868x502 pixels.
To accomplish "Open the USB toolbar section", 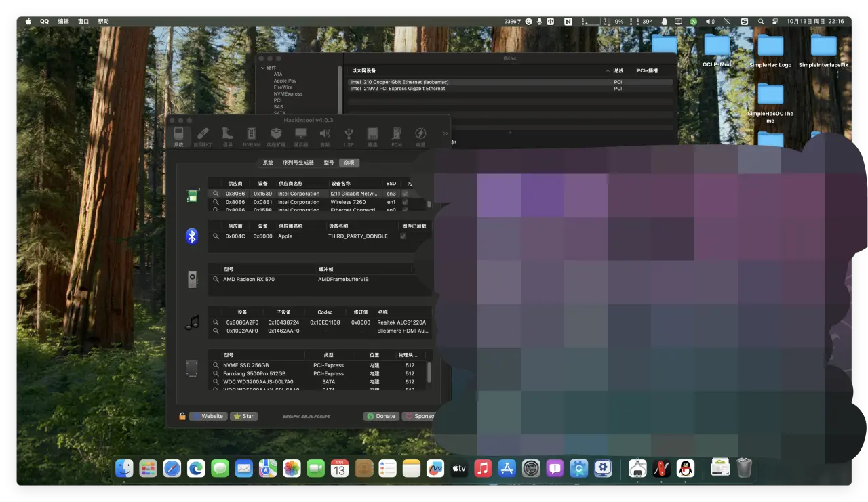I will point(349,136).
